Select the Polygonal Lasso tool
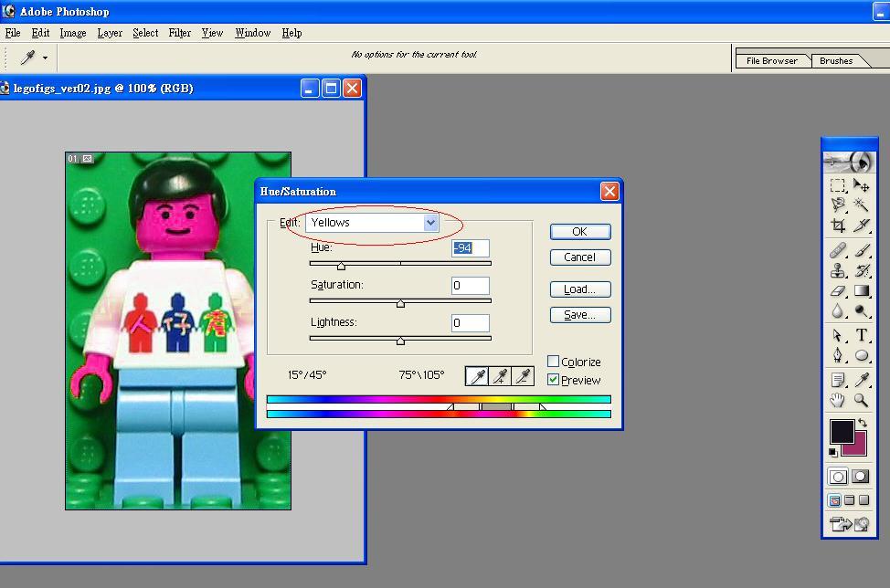Image resolution: width=890 pixels, height=588 pixels. pyautogui.click(x=838, y=205)
